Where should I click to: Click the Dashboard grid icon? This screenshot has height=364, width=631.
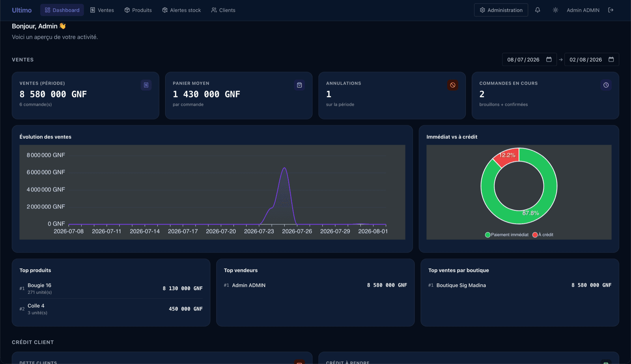(48, 10)
